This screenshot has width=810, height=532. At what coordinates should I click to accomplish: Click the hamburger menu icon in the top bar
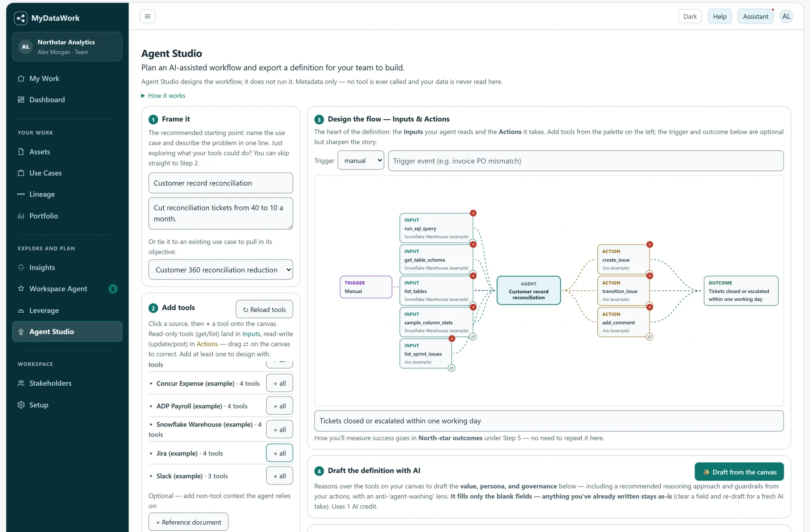pos(147,16)
